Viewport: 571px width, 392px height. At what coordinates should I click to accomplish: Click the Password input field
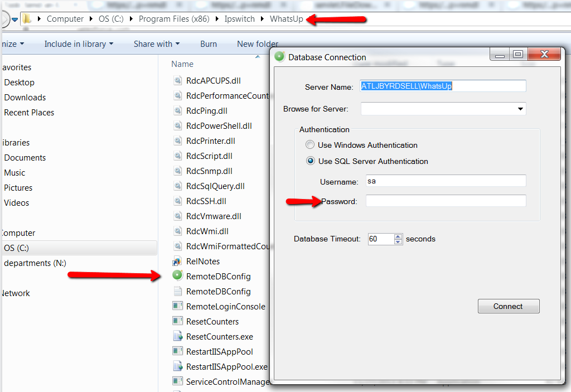click(446, 201)
